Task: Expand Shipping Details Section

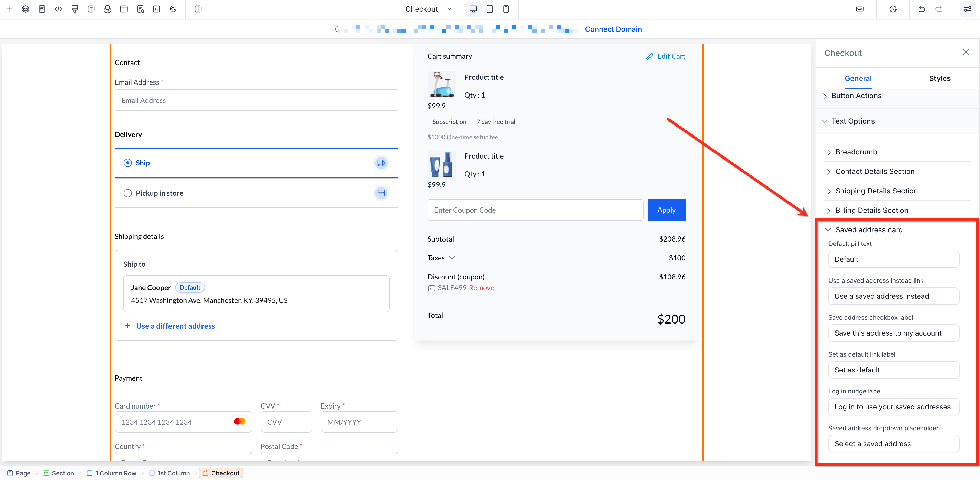Action: (x=876, y=191)
